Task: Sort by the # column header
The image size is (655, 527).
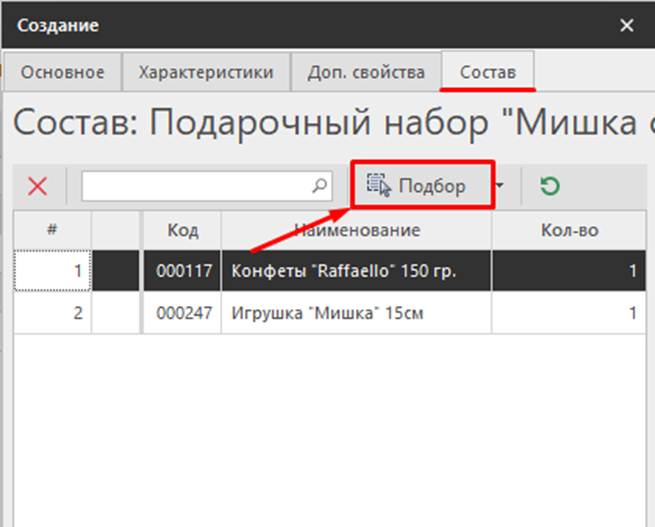Action: point(52,230)
